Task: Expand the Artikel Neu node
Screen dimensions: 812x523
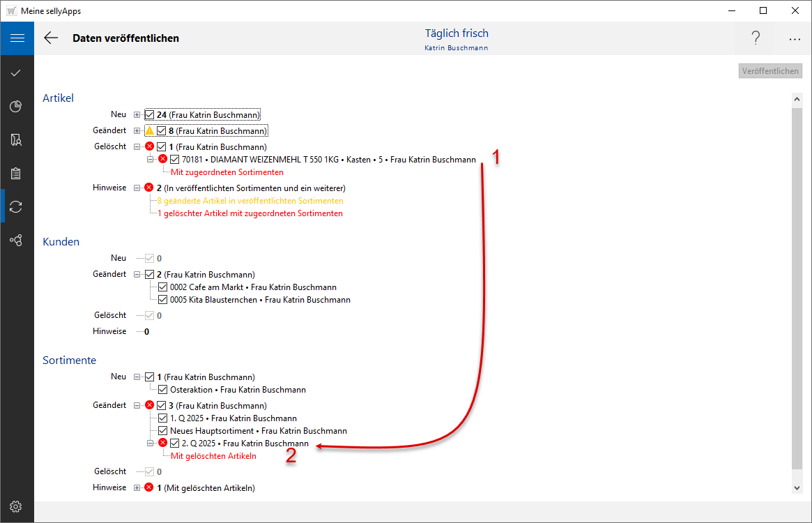Action: tap(137, 114)
